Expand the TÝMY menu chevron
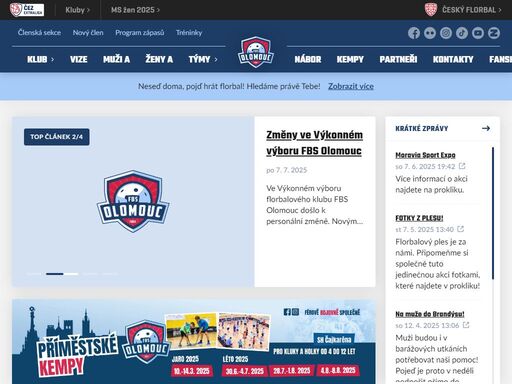 coord(216,60)
